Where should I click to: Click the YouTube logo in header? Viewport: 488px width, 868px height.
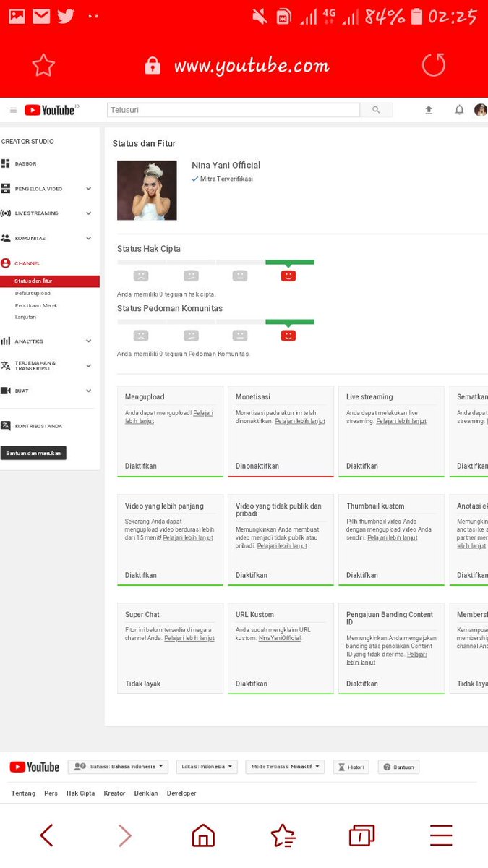(x=51, y=110)
